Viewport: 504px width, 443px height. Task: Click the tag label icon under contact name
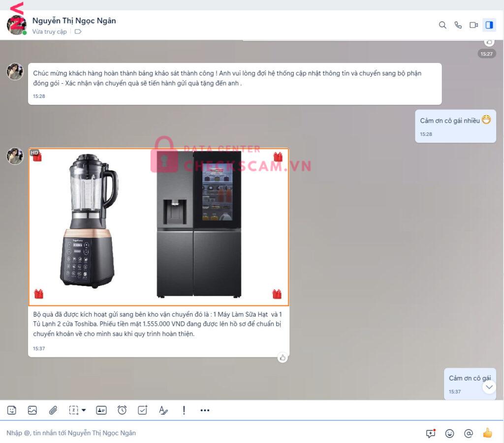(x=78, y=32)
